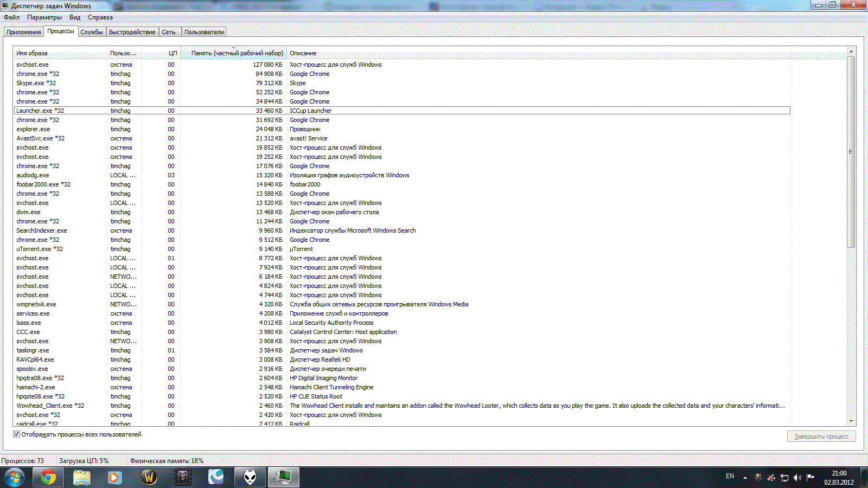Screen dimensions: 868x488
Task: Select the Wowhead_Client.exe *32 process
Action: [x=402, y=406]
